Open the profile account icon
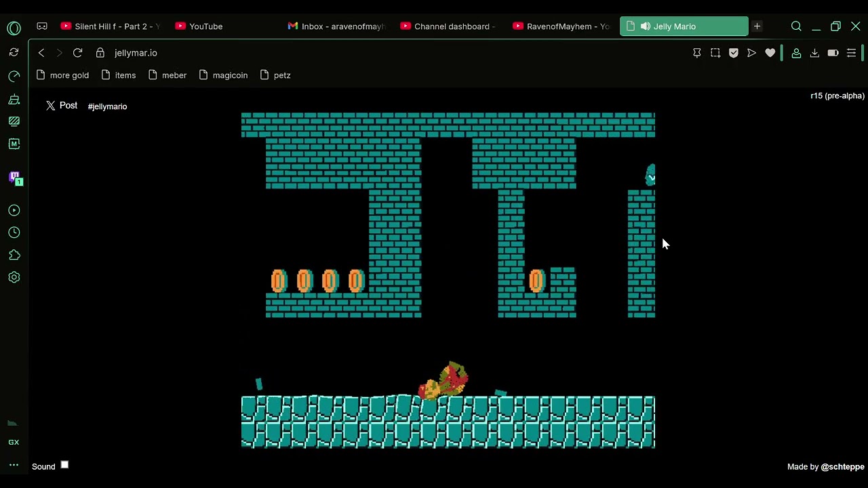 pos(797,53)
